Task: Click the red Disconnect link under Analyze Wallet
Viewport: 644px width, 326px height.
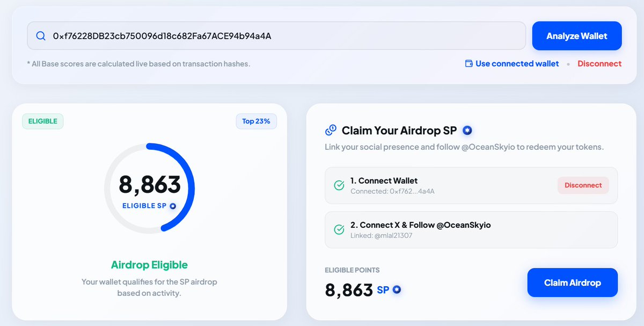Action: tap(599, 63)
